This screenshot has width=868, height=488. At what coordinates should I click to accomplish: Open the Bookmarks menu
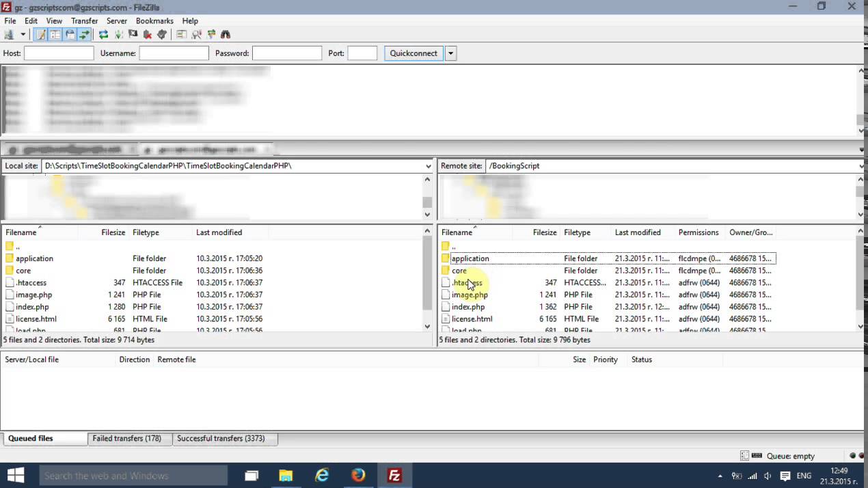pyautogui.click(x=154, y=21)
